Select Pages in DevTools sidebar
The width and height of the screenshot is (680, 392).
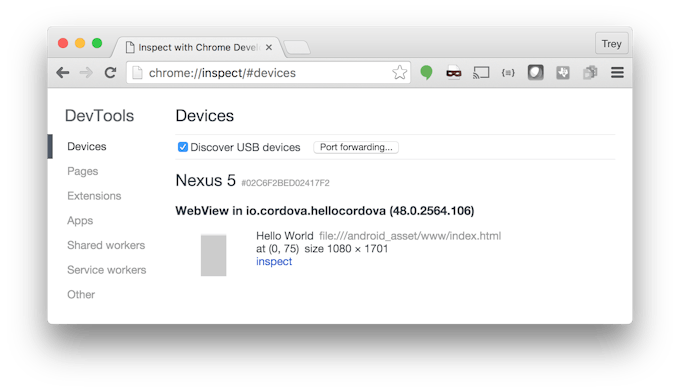tap(82, 171)
